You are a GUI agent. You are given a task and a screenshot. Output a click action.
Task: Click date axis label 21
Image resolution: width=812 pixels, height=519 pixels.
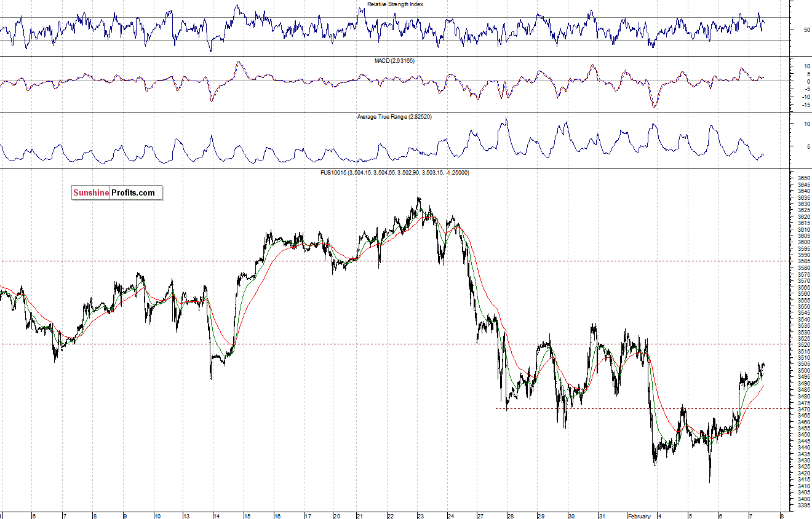click(360, 516)
